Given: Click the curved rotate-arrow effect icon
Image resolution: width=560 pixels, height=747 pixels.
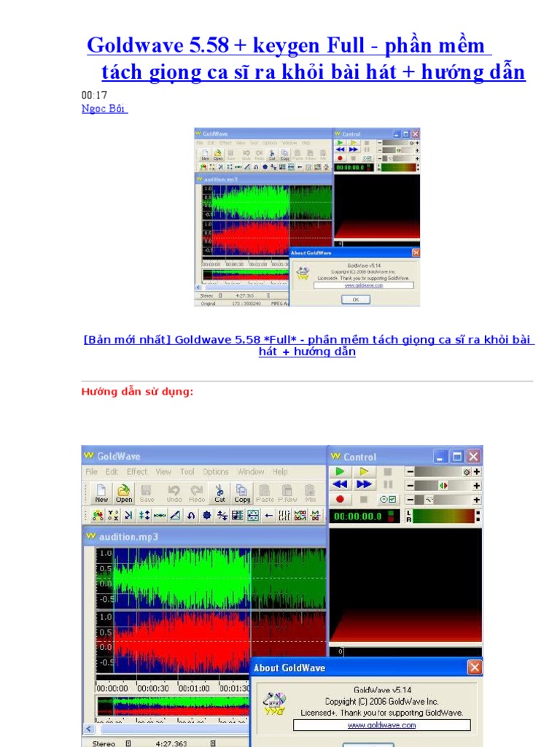Looking at the screenshot, I should 191,515.
